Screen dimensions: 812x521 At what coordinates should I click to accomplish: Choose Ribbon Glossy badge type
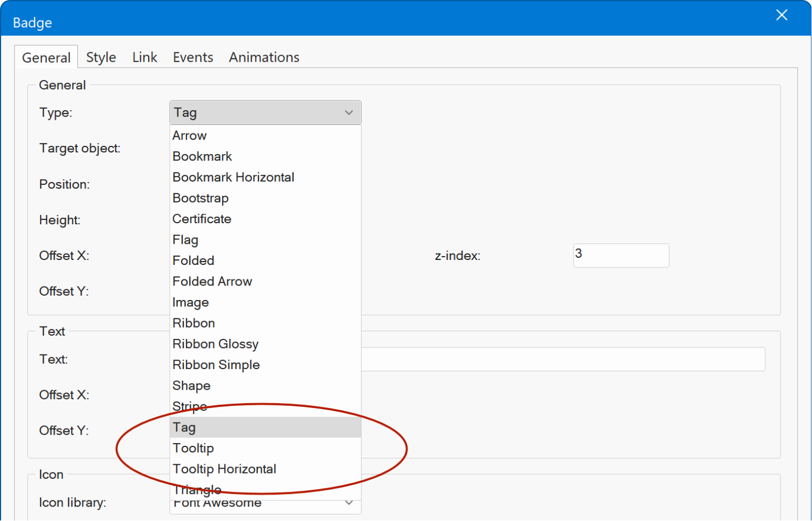pos(215,344)
